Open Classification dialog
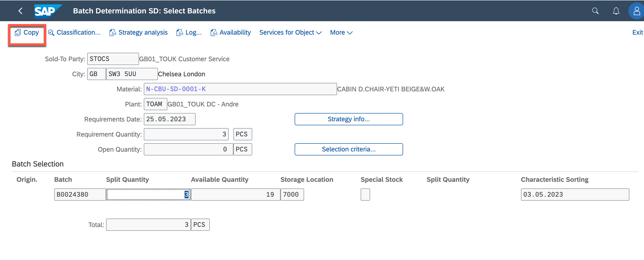644x260 pixels. [74, 32]
